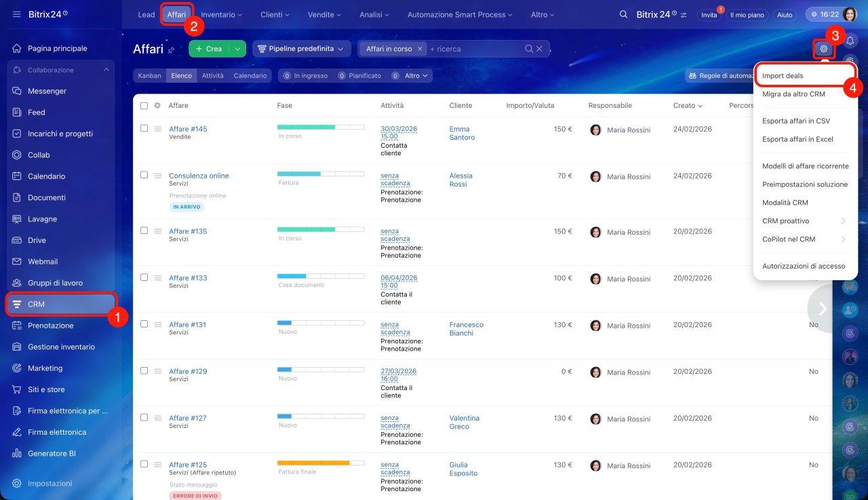Click the hamburger menu icon beside Bitrix24 logo
The height and width of the screenshot is (500, 868).
[16, 15]
